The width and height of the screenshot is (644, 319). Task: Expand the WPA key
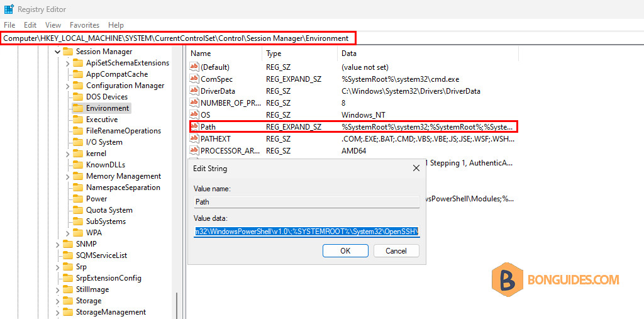(x=68, y=233)
